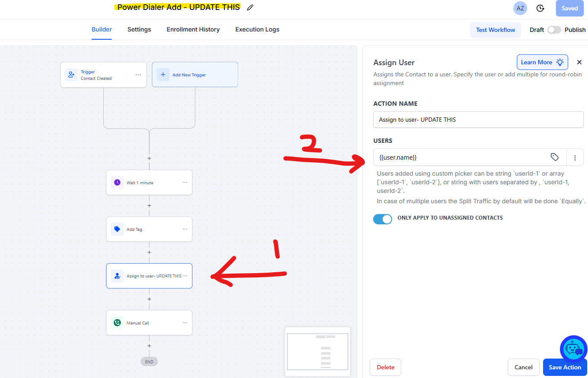Image resolution: width=588 pixels, height=378 pixels.
Task: Add step after Manual Call
Action: 149,346
